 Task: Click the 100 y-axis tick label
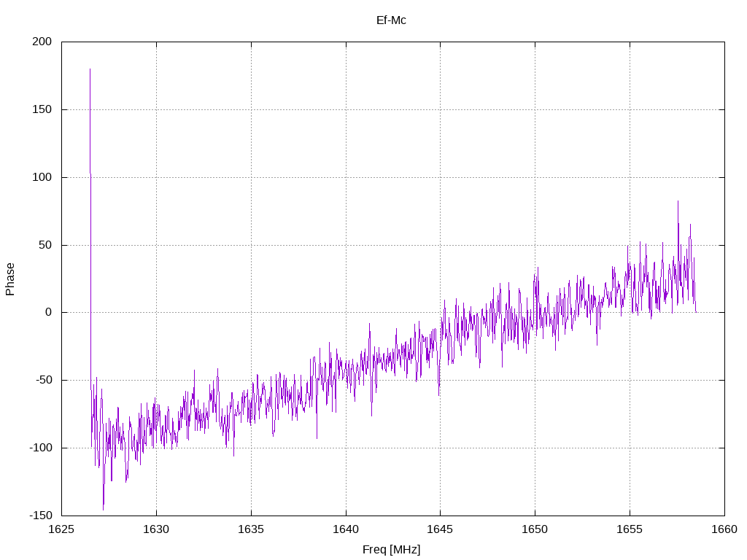pos(42,177)
